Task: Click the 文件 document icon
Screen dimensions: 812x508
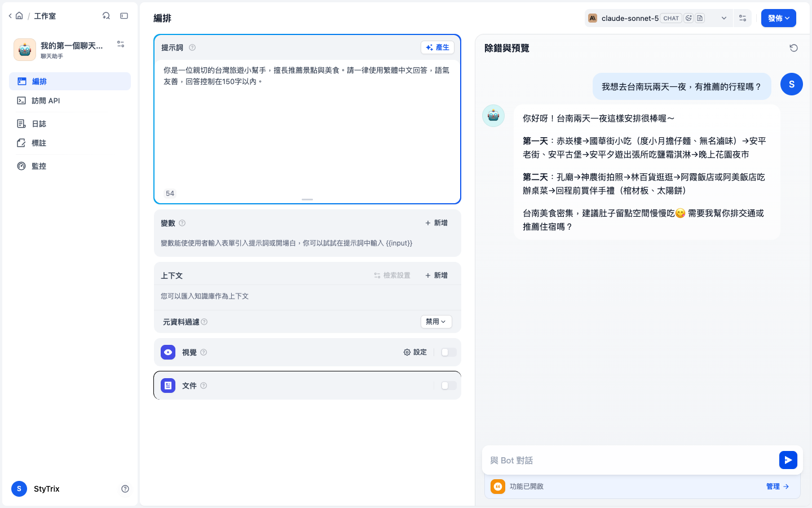Action: coord(168,386)
